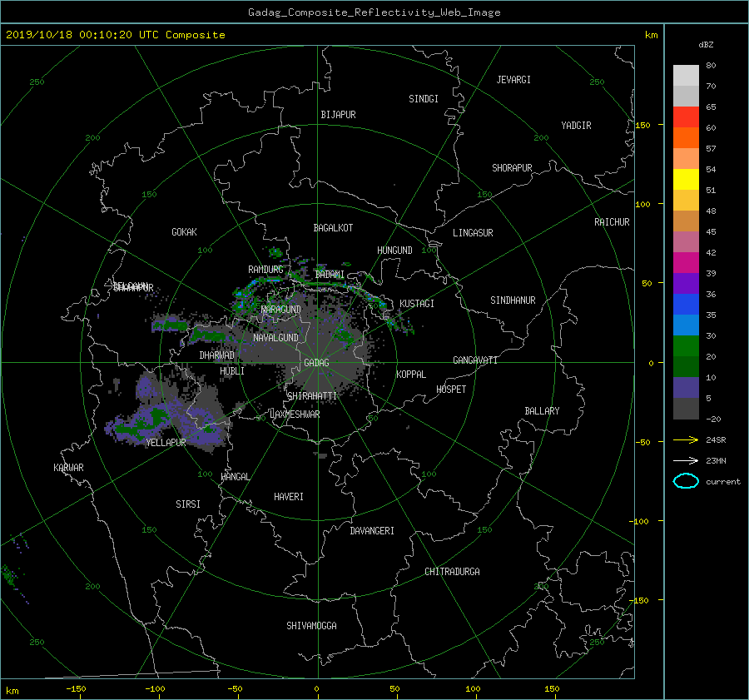The height and width of the screenshot is (700, 749).
Task: Click the red 65 dBZ color swatch
Action: click(686, 117)
